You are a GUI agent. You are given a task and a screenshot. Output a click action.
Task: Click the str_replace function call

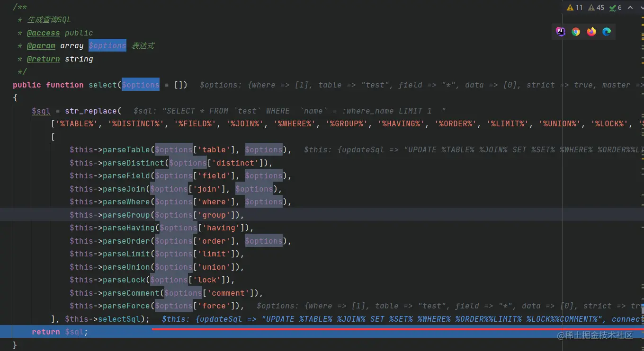point(91,111)
